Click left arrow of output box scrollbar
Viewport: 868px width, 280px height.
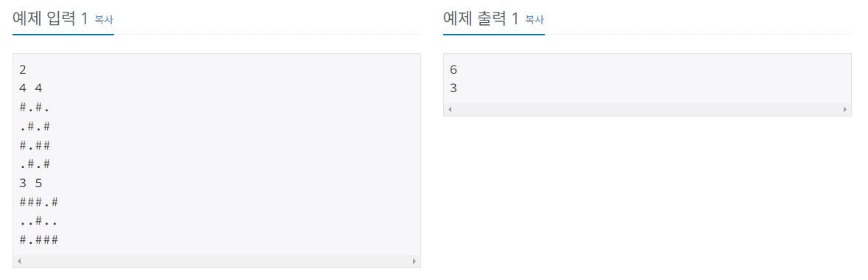pyautogui.click(x=450, y=109)
